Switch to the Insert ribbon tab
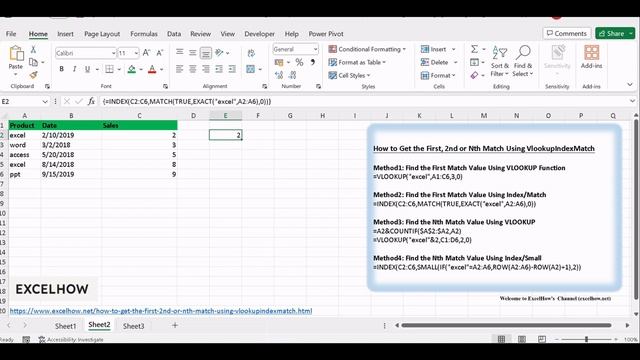 point(65,34)
